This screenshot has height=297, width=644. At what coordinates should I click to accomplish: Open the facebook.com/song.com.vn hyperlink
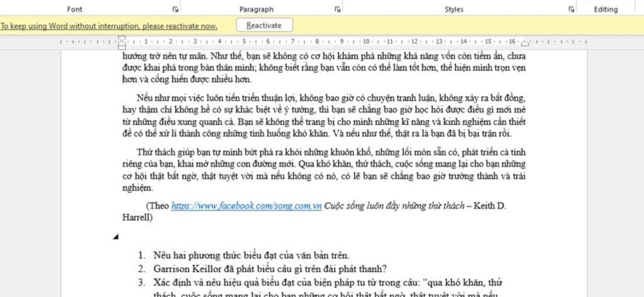(x=246, y=206)
